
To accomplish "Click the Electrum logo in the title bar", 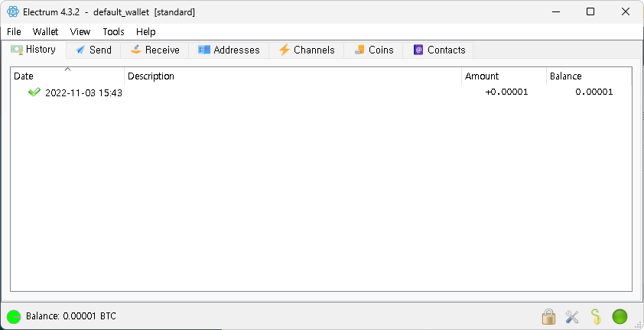I will [13, 12].
